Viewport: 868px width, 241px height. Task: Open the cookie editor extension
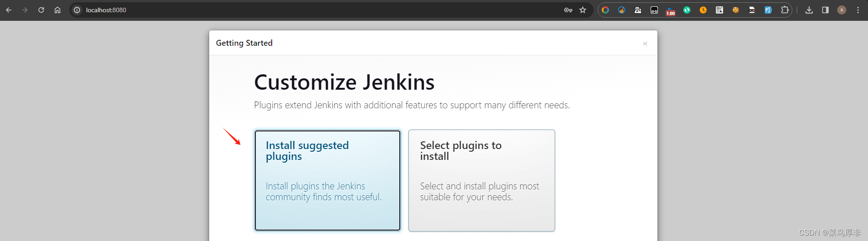click(736, 10)
